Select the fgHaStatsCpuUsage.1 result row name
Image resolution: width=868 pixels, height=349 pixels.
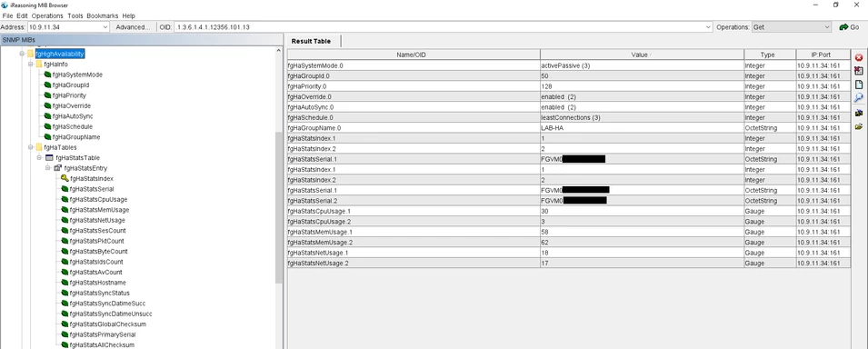319,211
